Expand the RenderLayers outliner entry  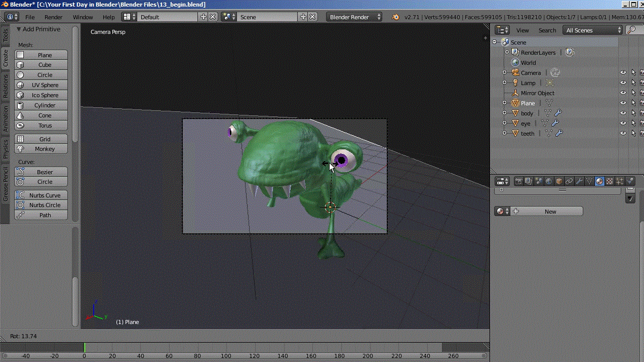click(x=507, y=52)
